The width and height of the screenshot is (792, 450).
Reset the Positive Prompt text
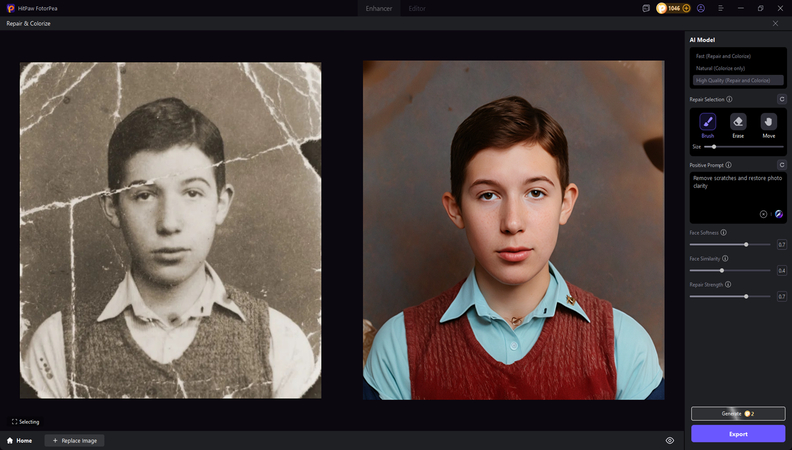[x=781, y=165]
